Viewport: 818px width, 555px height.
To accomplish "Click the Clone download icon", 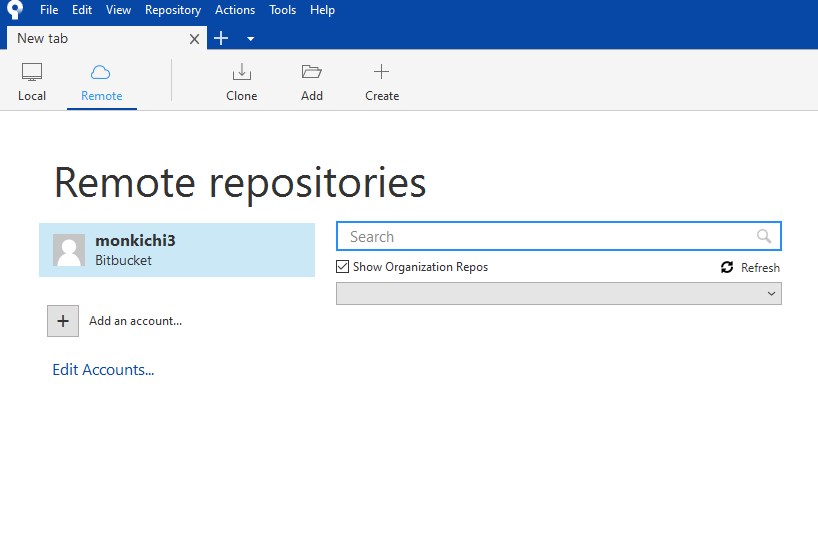I will 241,72.
